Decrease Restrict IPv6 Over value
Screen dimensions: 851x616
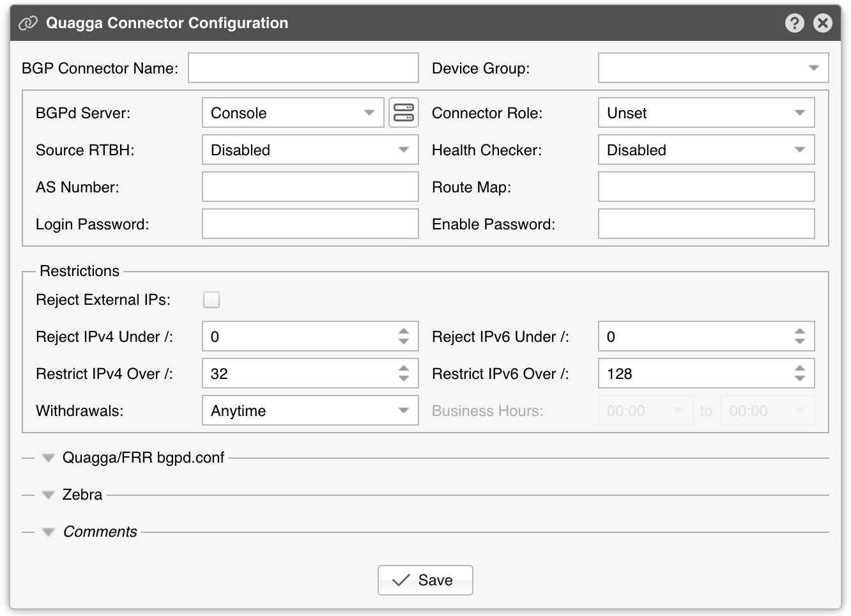800,379
